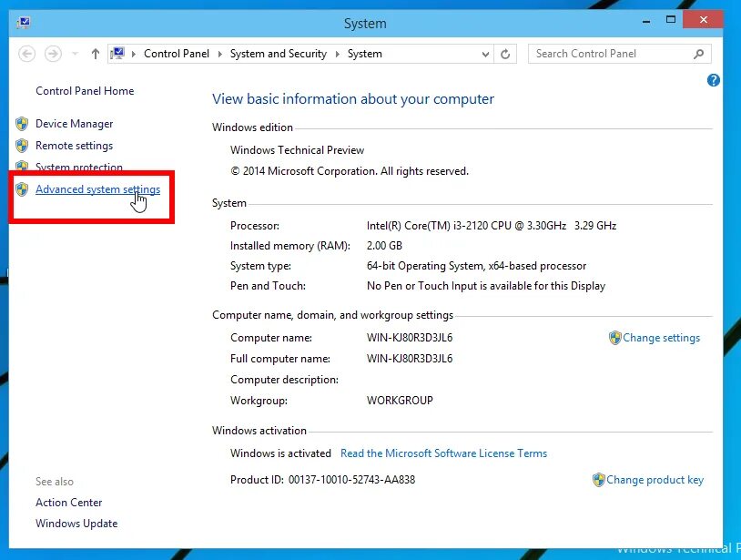Select System and Security breadcrumb

(x=279, y=54)
